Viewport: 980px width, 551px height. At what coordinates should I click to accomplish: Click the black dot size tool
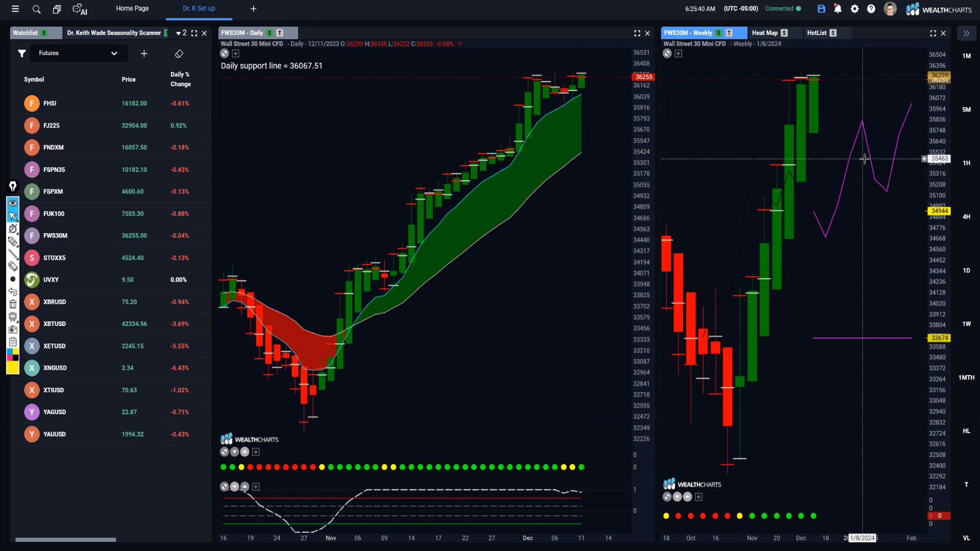[13, 279]
